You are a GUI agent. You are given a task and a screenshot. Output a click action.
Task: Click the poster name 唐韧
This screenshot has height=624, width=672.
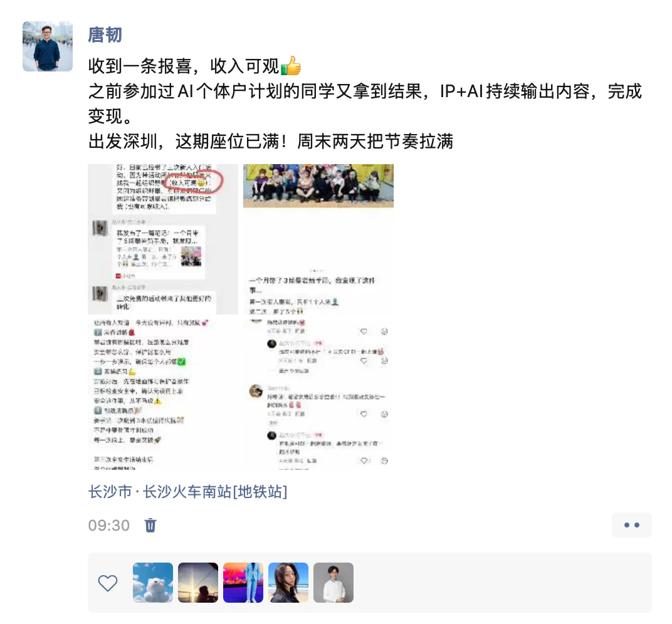105,35
